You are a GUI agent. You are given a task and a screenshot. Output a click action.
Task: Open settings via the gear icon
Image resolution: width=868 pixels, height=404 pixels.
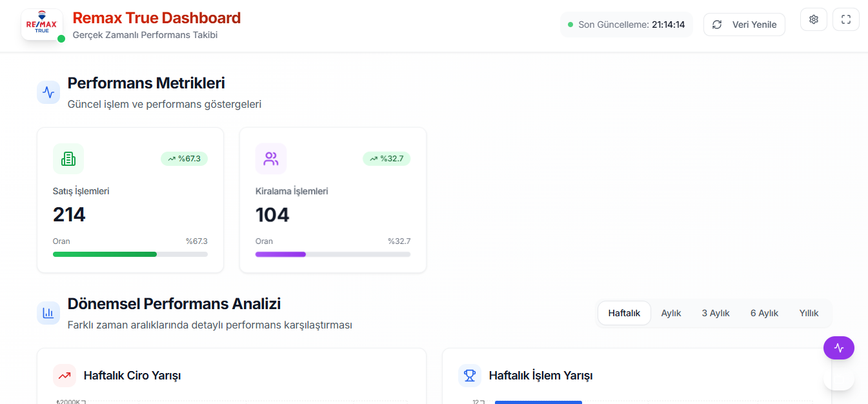click(x=814, y=19)
